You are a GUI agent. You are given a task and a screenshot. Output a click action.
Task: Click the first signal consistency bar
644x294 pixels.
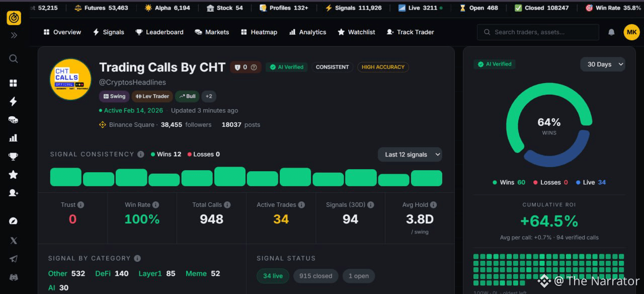click(x=66, y=177)
